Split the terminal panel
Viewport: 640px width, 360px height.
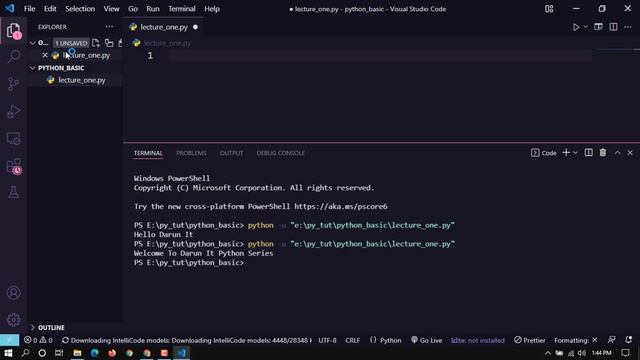coord(589,153)
